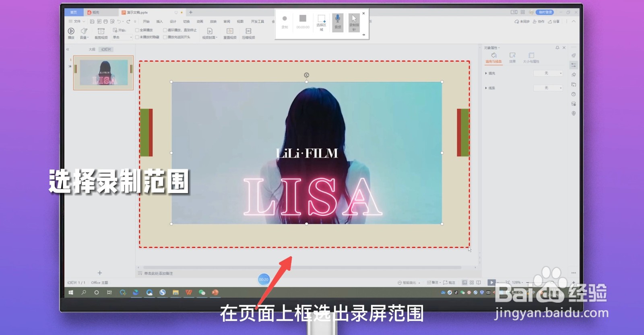This screenshot has width=644, height=335.
Task: Click the 播放 play icon in ribbon
Action: (x=71, y=31)
